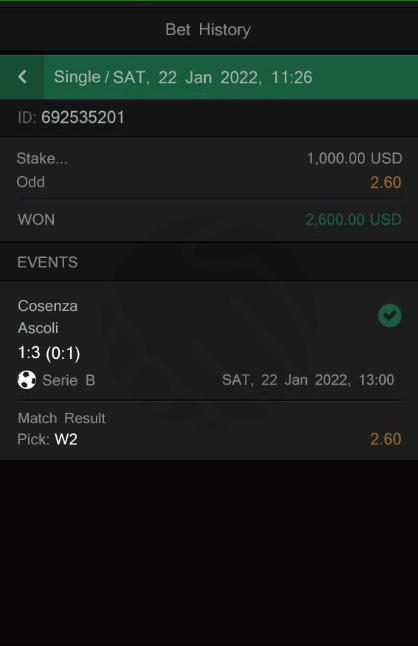Open the EVENTS section header
The height and width of the screenshot is (646, 418).
click(x=47, y=262)
